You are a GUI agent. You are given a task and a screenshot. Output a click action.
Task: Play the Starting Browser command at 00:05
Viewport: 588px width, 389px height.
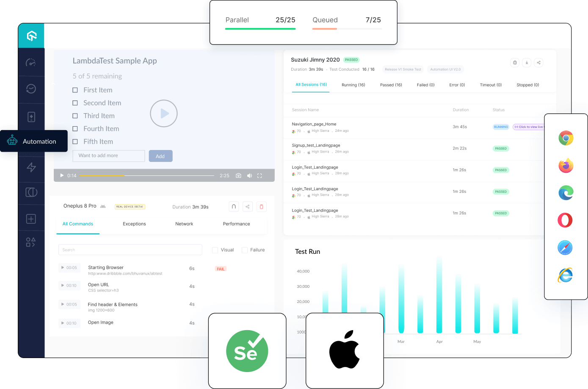click(x=70, y=268)
